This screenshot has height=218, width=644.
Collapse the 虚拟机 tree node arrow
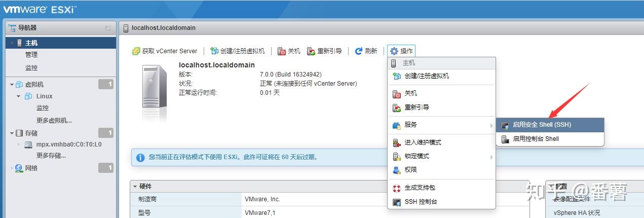click(12, 85)
